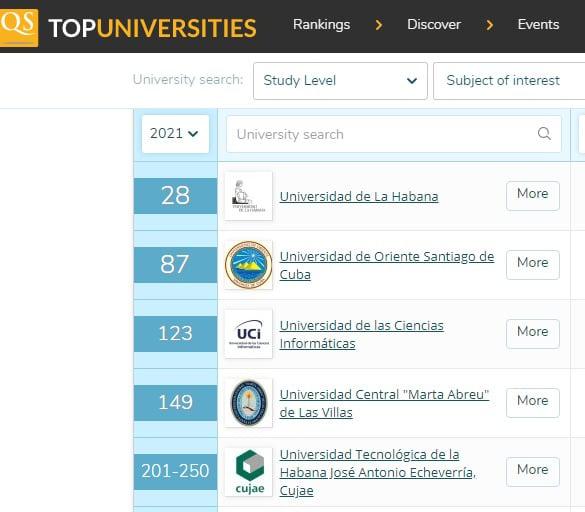Screen dimensions: 585x512
Task: Open the Subject of interest dropdown
Action: 509,81
